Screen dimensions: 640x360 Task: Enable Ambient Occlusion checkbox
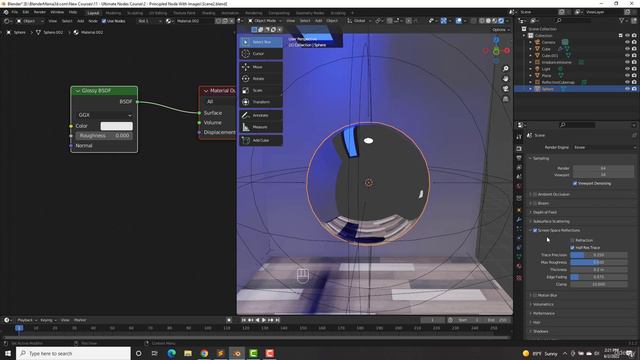[x=535, y=194]
